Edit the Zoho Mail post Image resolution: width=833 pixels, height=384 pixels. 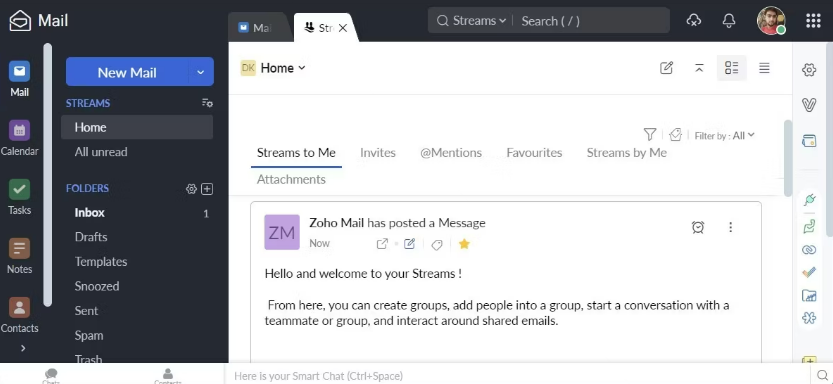coord(409,244)
